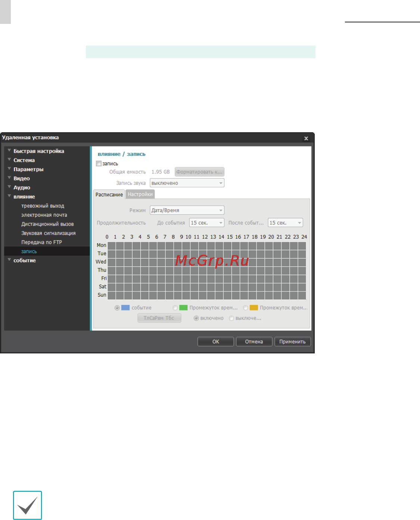Open электронная почта settings
This screenshot has width=420, height=520.
[44, 215]
